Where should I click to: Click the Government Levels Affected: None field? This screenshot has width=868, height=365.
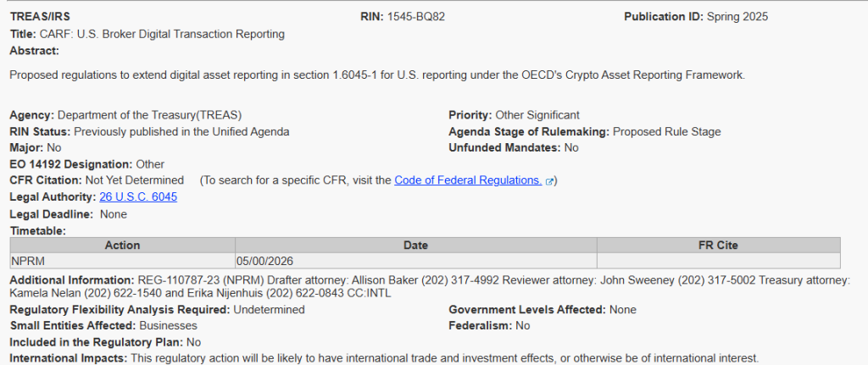542,310
